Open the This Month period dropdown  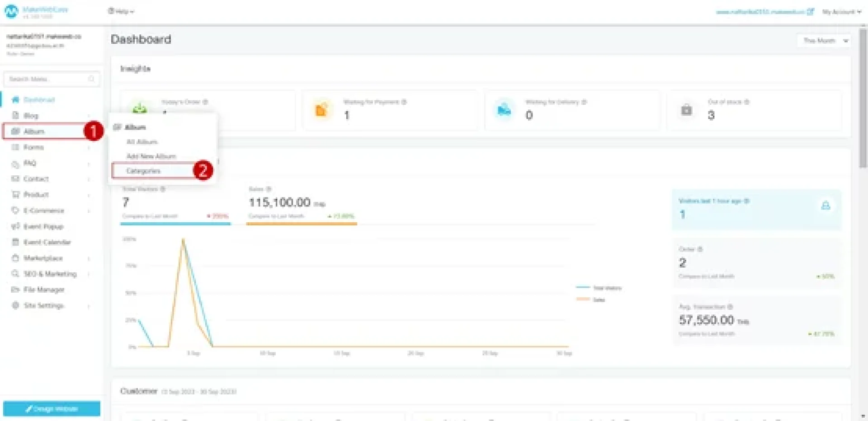coord(824,41)
